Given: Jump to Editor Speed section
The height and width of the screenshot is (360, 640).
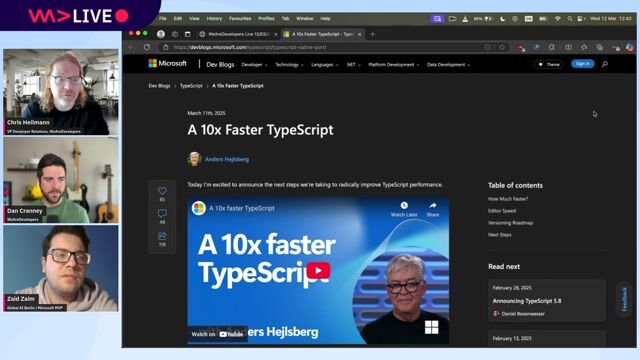Looking at the screenshot, I should (x=502, y=211).
